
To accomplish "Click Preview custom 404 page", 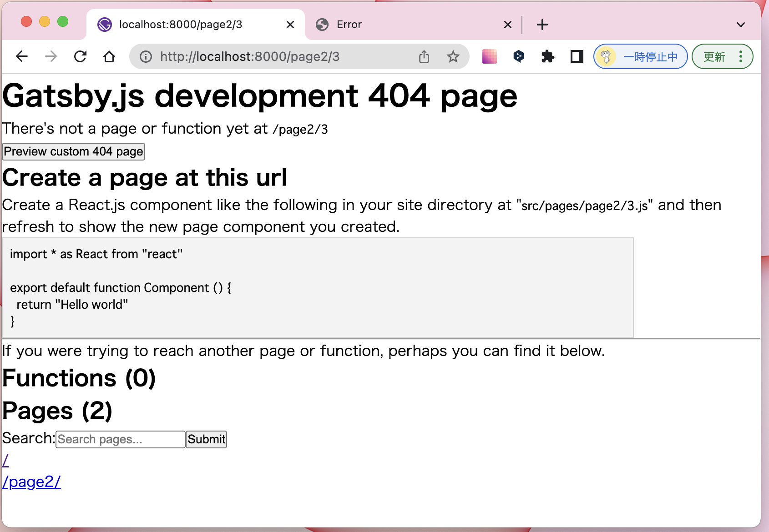I will coord(73,151).
